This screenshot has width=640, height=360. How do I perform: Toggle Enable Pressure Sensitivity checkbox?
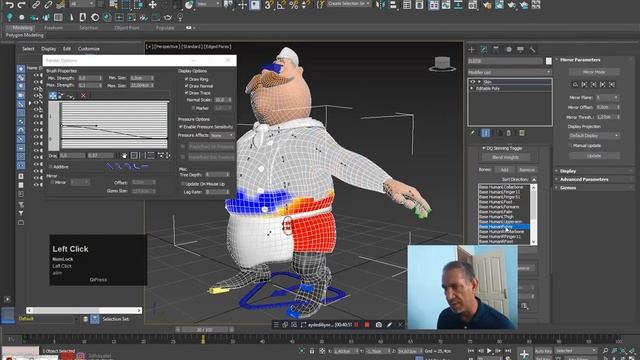(x=181, y=127)
